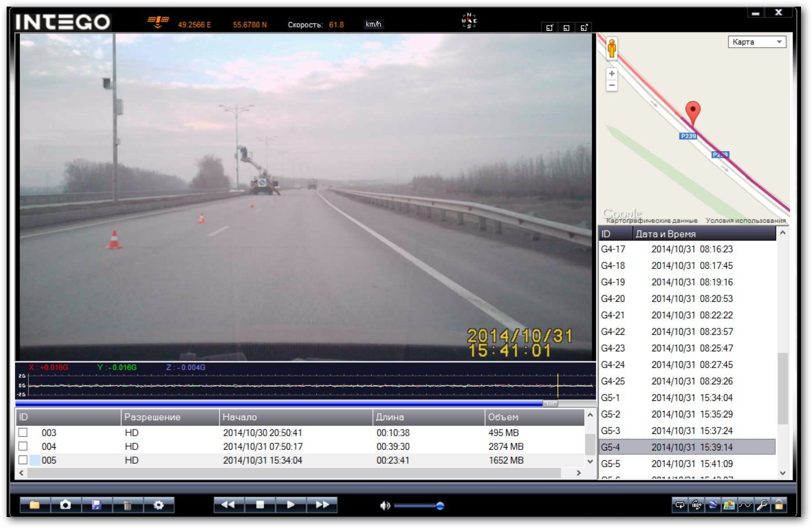Select event G4-20 at 08:20:53
The width and height of the screenshot is (812, 528).
[x=688, y=299]
